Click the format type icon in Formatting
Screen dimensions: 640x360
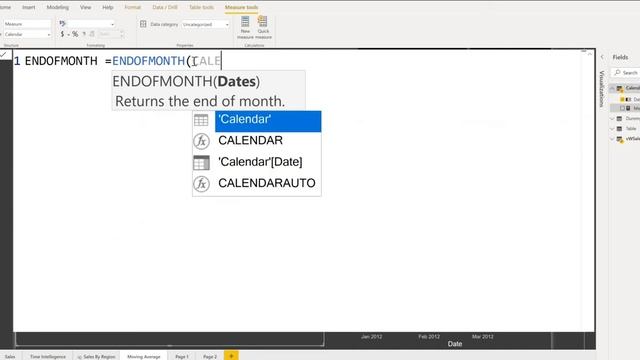62,24
